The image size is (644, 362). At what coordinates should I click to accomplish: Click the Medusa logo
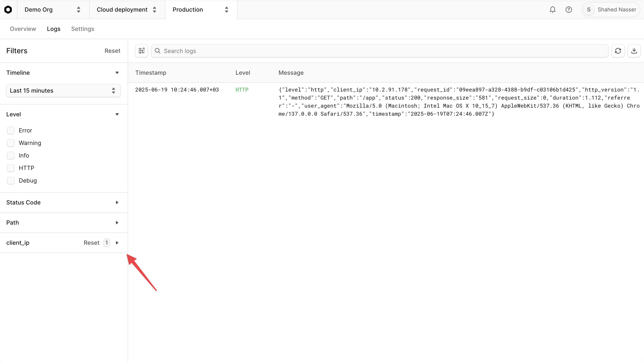8,9
